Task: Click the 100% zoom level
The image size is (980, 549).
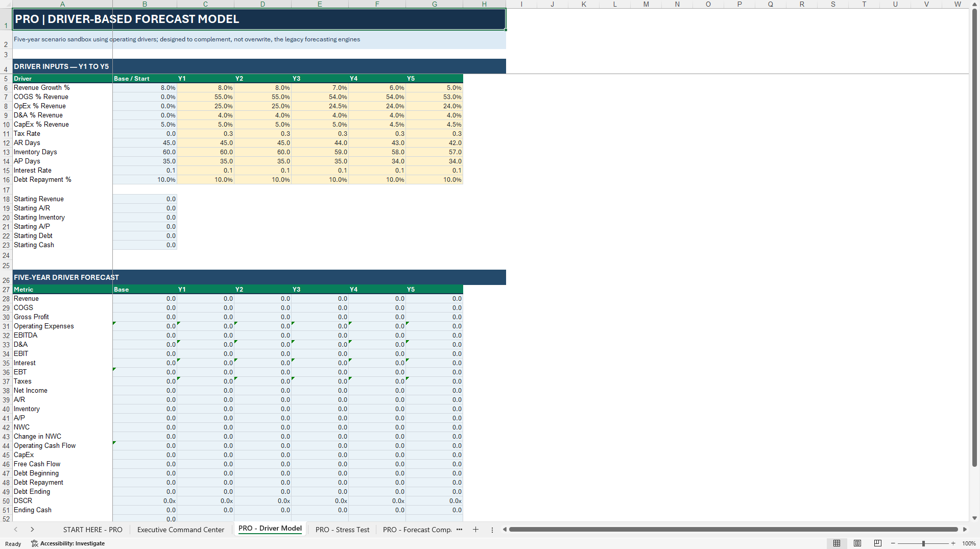Action: pyautogui.click(x=969, y=543)
